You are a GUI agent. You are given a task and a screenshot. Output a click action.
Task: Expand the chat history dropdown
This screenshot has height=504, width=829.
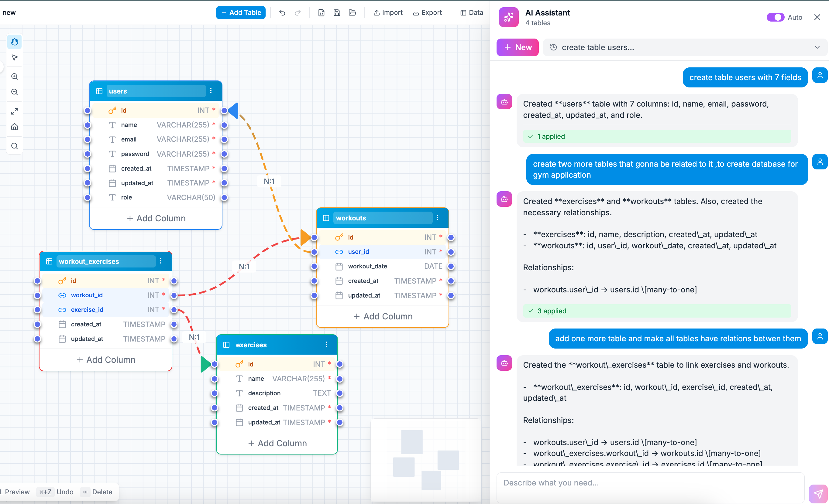tap(817, 47)
